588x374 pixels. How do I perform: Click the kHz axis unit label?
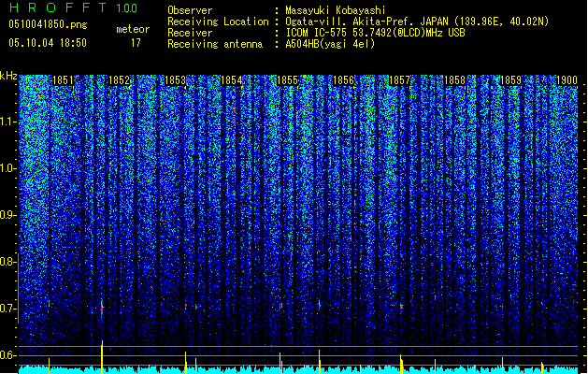[x=8, y=76]
